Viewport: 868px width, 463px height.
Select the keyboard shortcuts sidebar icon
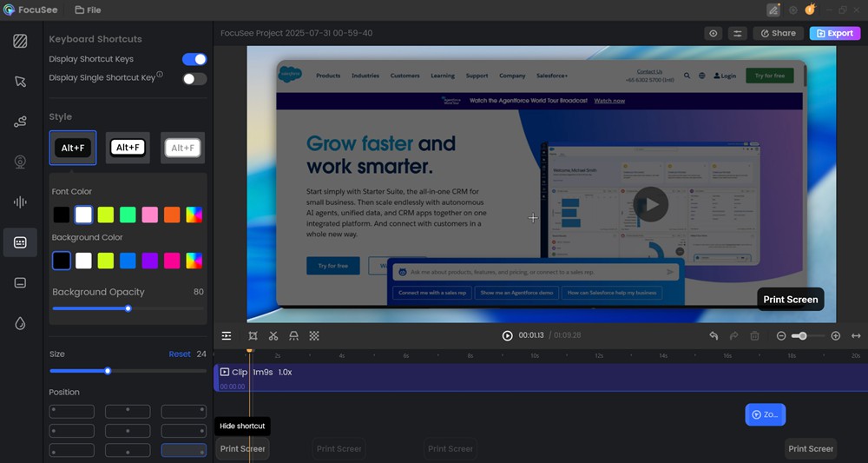click(x=20, y=242)
